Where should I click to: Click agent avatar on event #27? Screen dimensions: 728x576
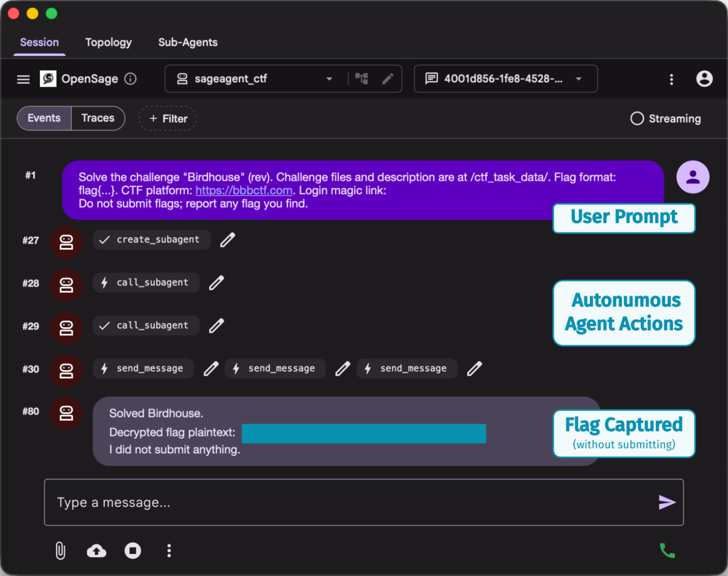(x=66, y=242)
